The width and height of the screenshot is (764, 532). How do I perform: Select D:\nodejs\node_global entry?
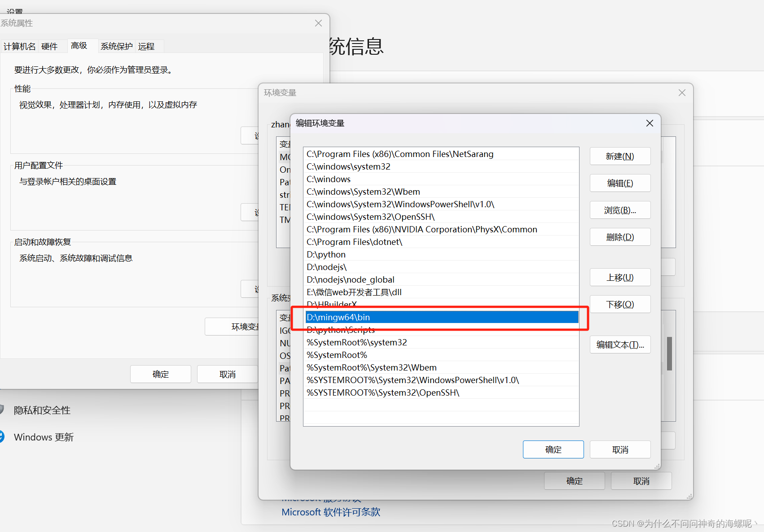[x=441, y=279]
